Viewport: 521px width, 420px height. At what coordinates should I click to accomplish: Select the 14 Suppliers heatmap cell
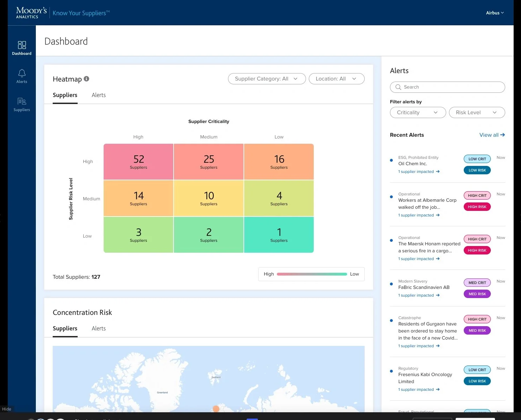[x=138, y=198]
